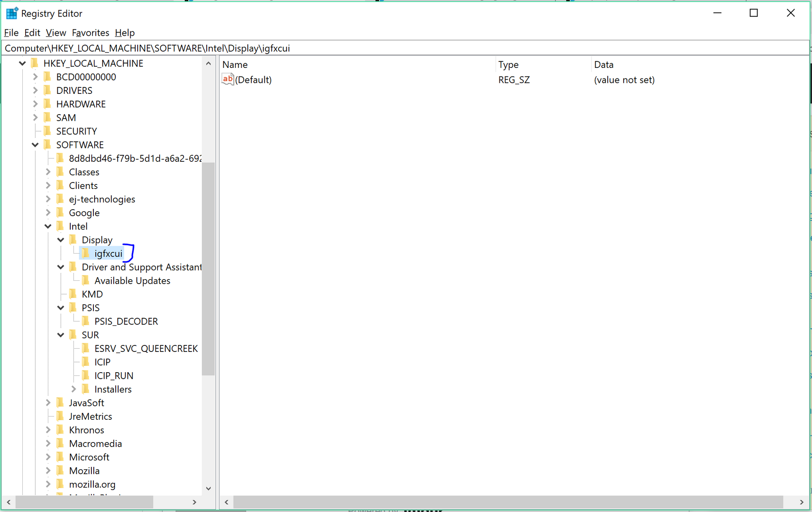Open the Help menu
812x512 pixels.
point(125,33)
